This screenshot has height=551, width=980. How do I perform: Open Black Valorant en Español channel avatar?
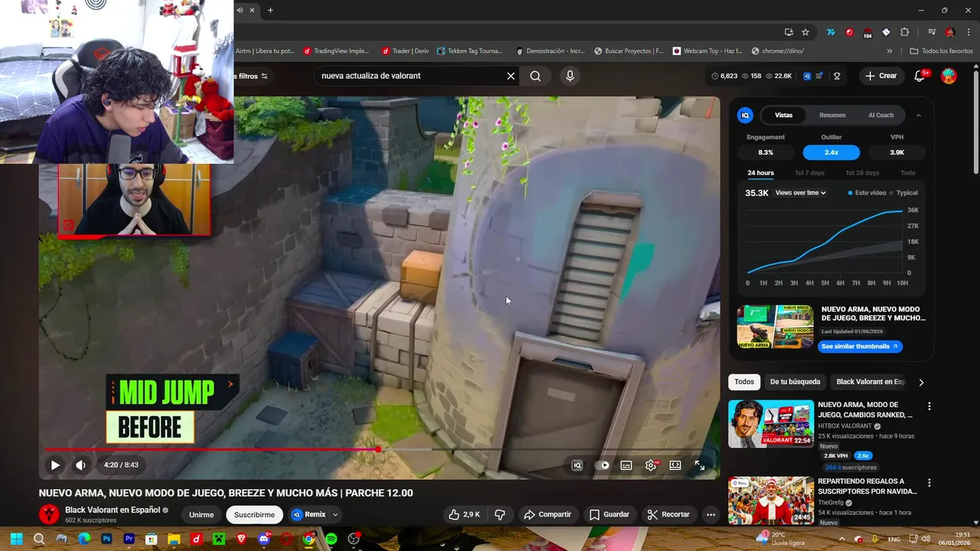[x=49, y=514]
